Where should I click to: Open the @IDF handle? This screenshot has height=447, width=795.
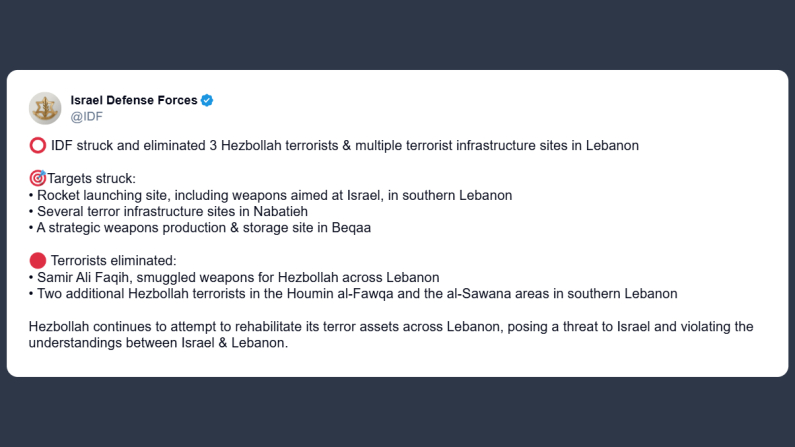coord(86,116)
